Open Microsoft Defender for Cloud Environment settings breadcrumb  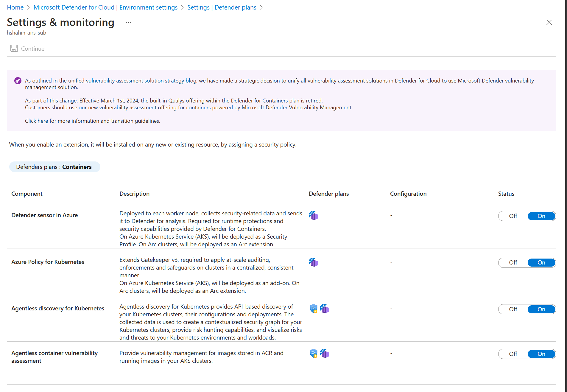pyautogui.click(x=105, y=7)
